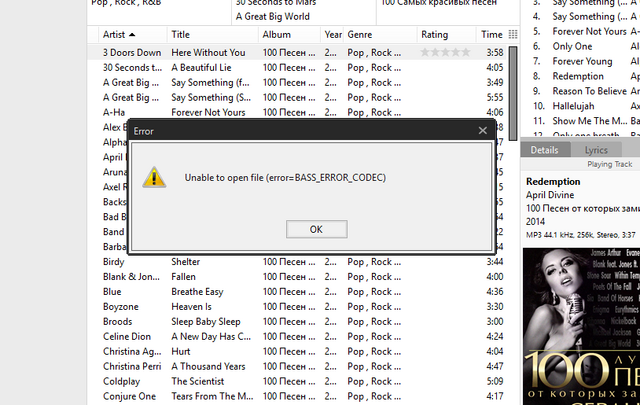Click April Divine artist in details panel
640x405 pixels.
point(550,195)
